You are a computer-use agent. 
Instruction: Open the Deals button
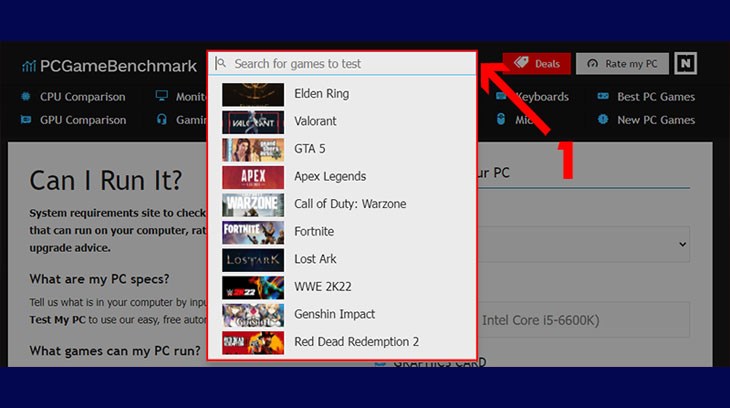click(537, 63)
